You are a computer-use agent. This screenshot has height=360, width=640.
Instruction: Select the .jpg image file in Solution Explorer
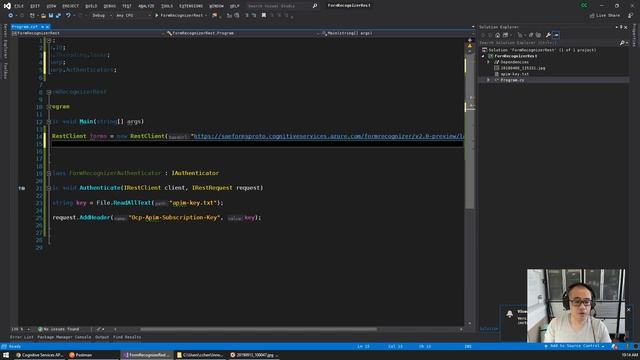(522, 68)
